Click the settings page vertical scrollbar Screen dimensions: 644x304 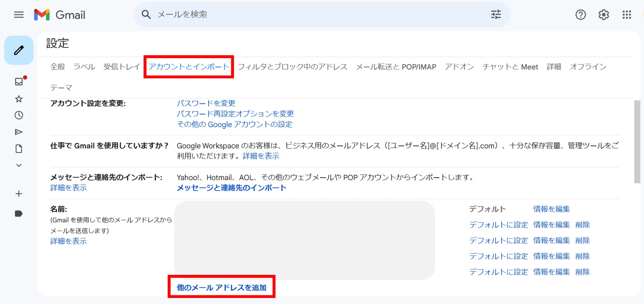click(x=637, y=142)
